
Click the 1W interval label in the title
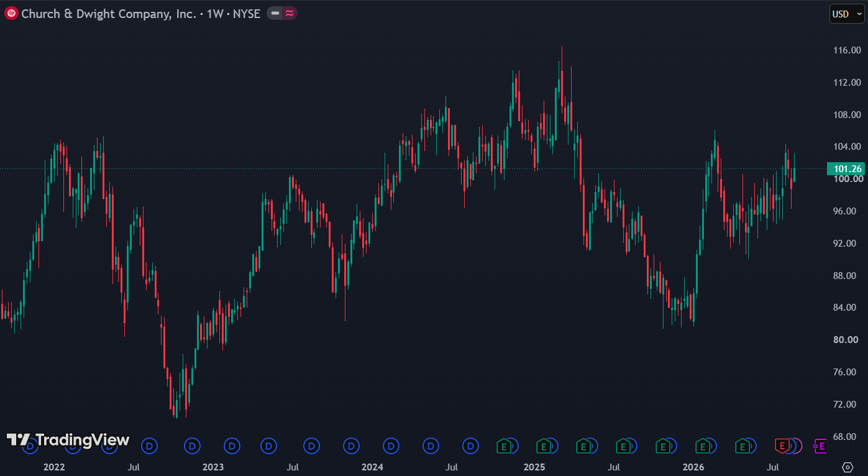pos(215,13)
